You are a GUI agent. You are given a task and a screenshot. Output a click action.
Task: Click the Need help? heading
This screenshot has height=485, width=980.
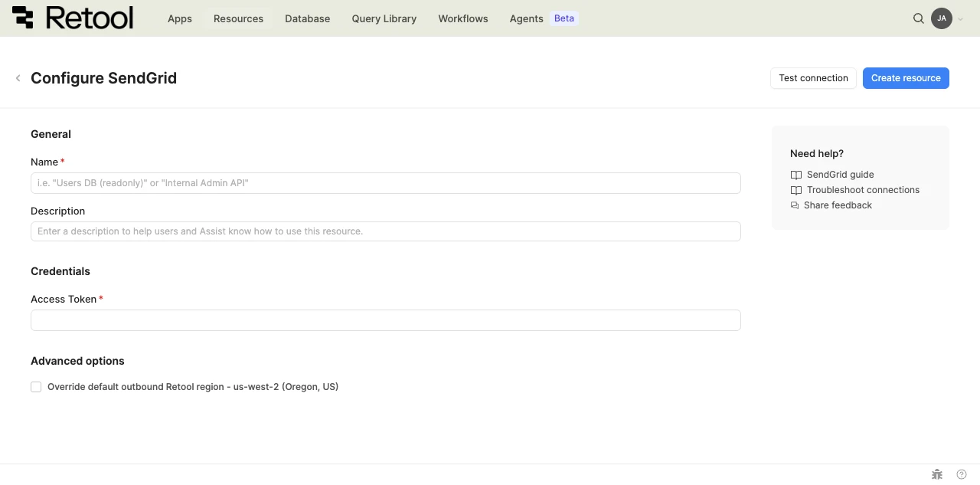coord(817,153)
